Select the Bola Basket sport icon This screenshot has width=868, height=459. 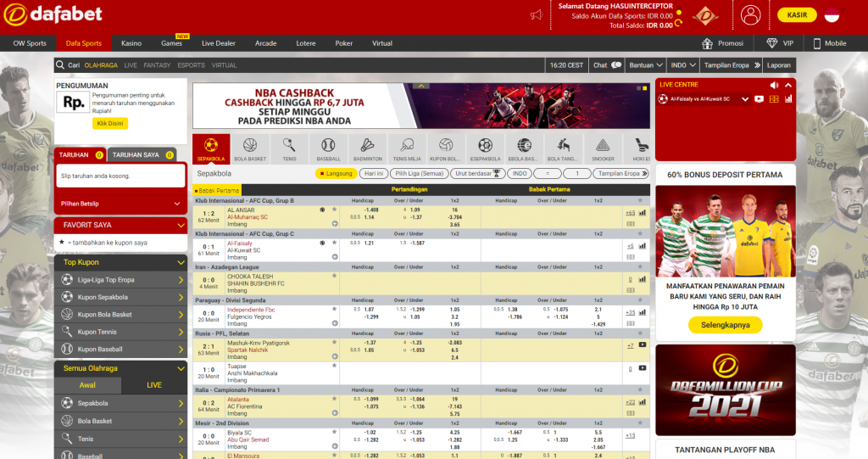250,149
